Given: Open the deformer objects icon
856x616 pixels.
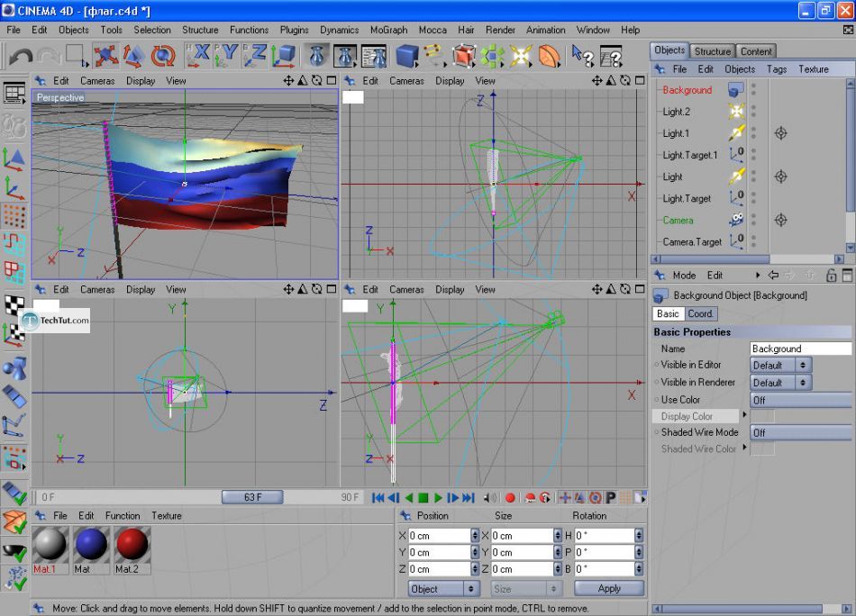Looking at the screenshot, I should tap(550, 56).
